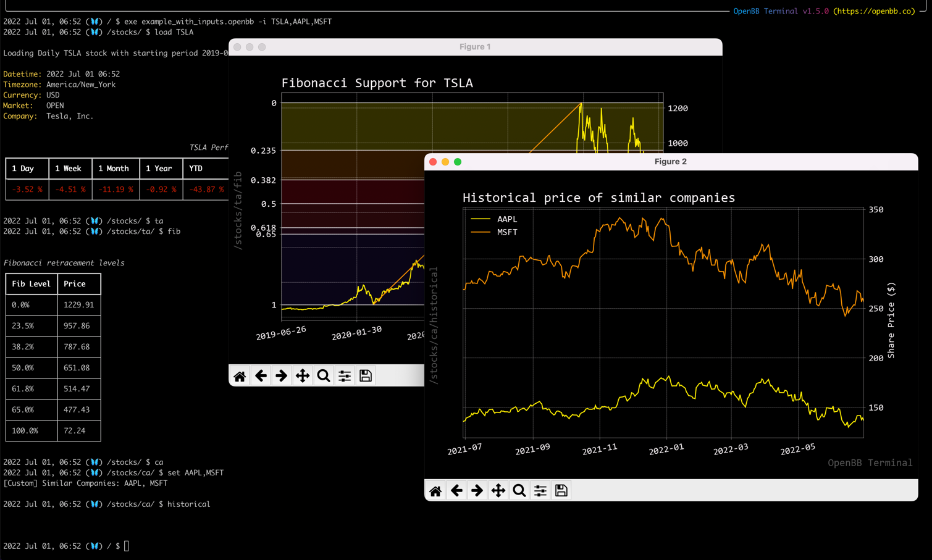
Task: Click the 72.24 price cell
Action: (79, 431)
